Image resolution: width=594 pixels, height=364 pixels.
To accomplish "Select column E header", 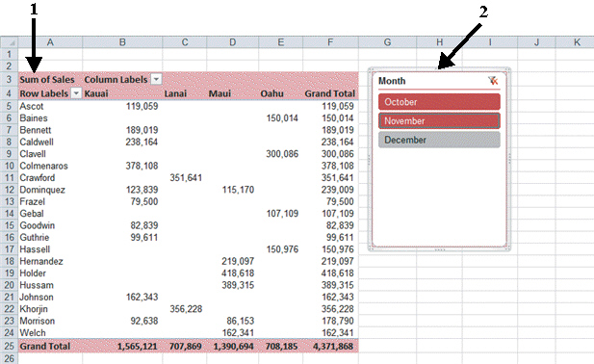I will 281,42.
